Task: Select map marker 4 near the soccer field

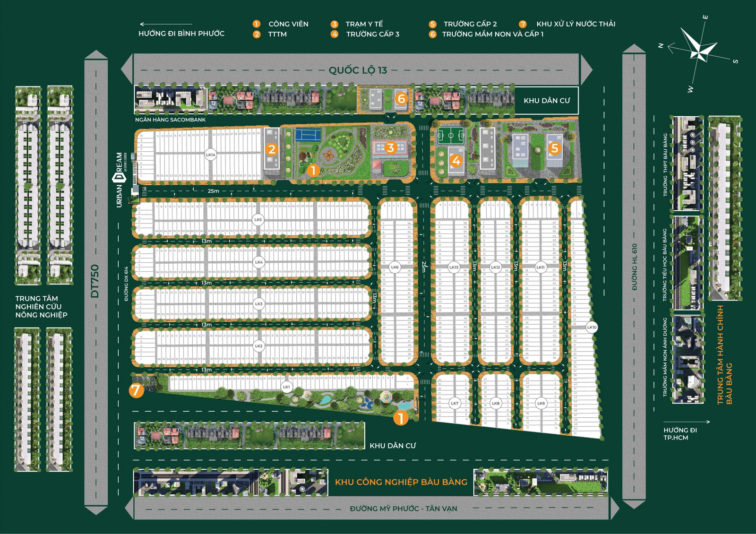Action: (455, 161)
